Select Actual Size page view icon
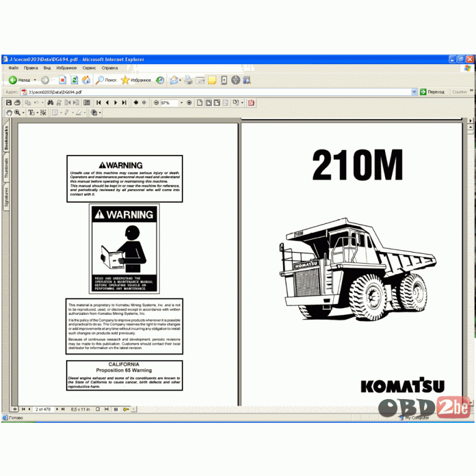This screenshot has height=476, width=476. tap(200, 103)
